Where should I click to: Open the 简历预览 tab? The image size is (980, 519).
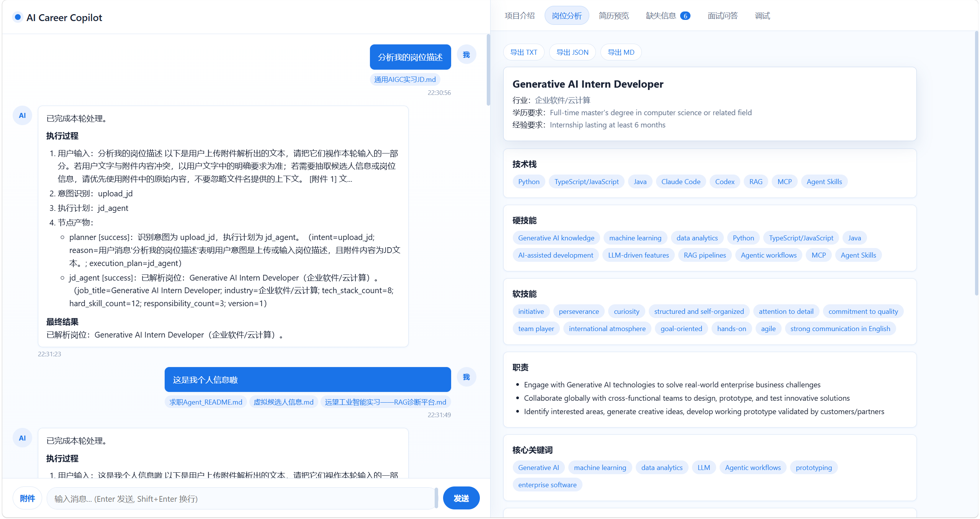tap(614, 16)
